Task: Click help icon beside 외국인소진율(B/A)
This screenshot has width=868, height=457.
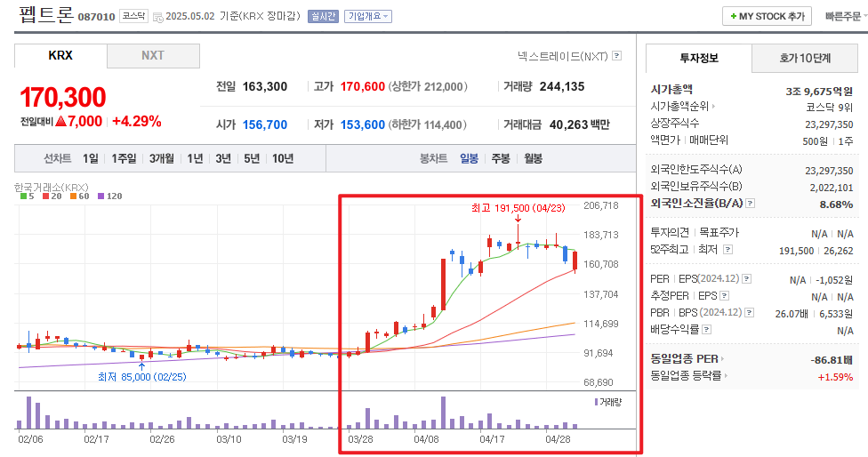Action: pyautogui.click(x=750, y=204)
